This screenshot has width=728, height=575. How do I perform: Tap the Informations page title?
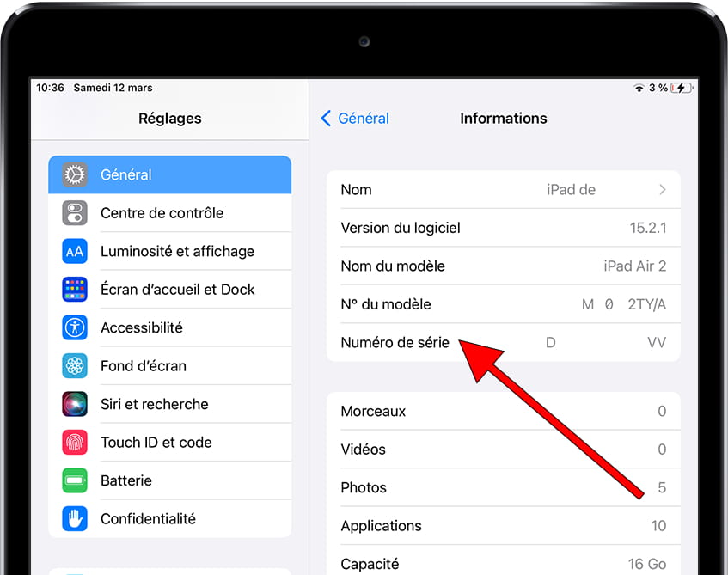click(504, 119)
